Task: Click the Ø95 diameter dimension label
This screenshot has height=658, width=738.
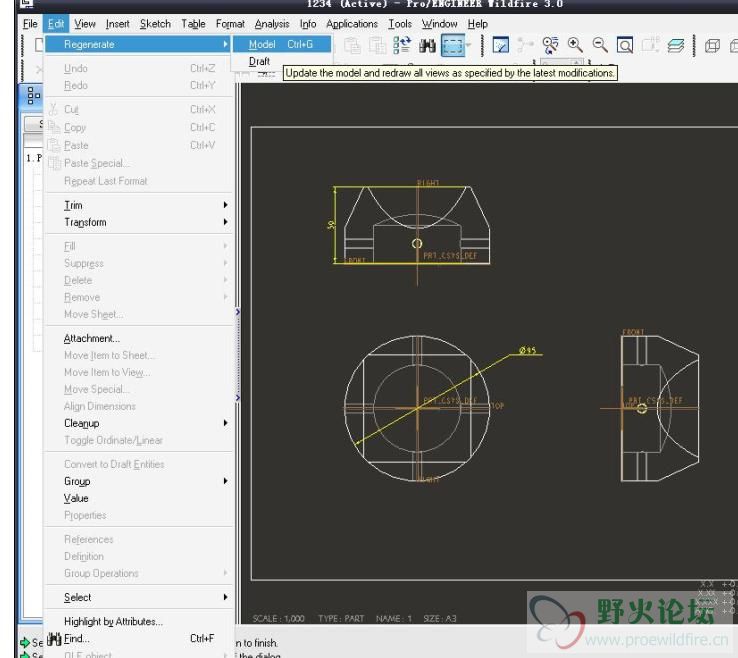Action: (528, 350)
